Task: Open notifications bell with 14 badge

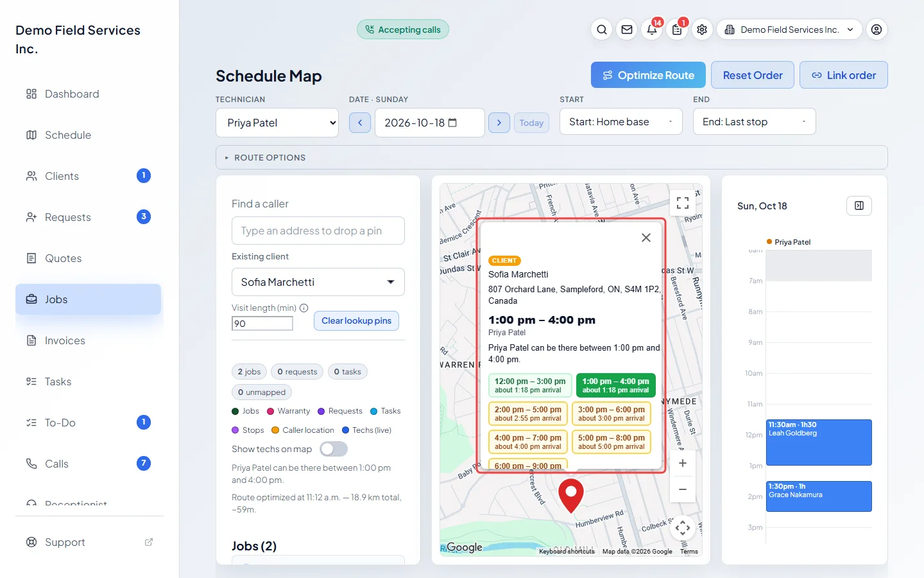Action: pyautogui.click(x=652, y=30)
